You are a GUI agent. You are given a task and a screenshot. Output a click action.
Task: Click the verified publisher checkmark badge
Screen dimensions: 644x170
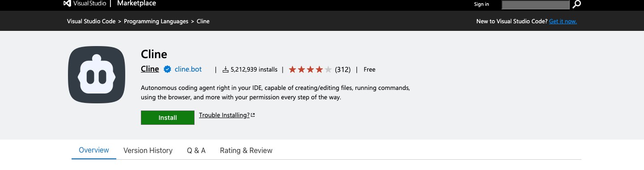pyautogui.click(x=167, y=69)
